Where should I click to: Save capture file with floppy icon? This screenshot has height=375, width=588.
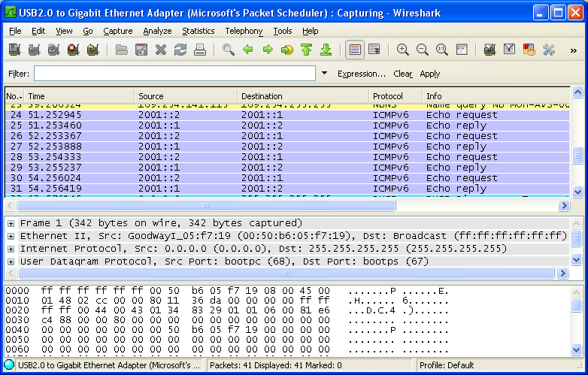pos(141,50)
